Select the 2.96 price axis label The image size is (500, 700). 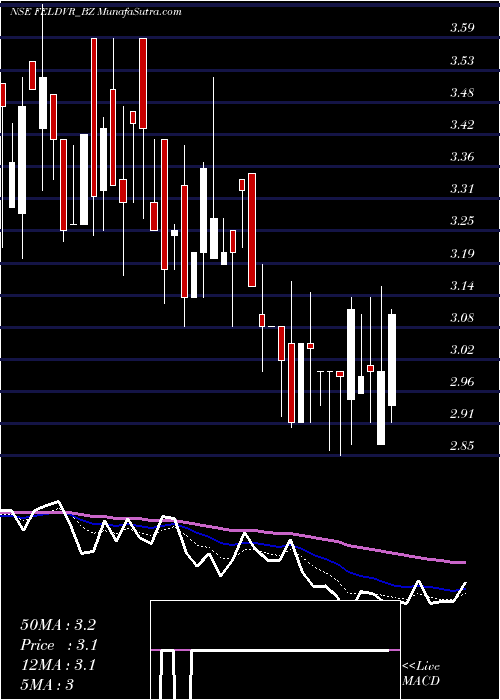click(x=462, y=382)
